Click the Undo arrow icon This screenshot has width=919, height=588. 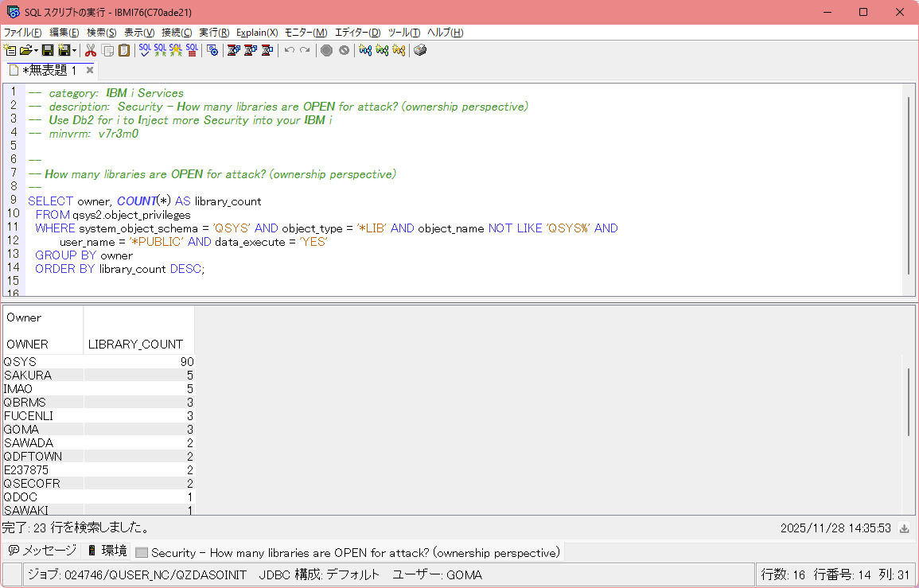tap(289, 50)
